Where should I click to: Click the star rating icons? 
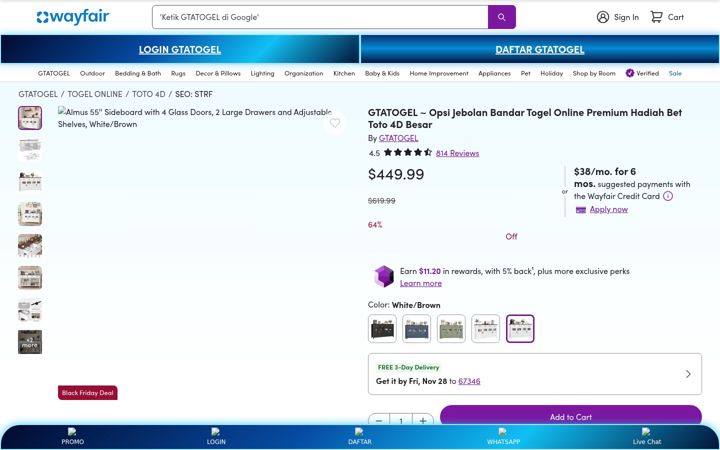(x=408, y=152)
